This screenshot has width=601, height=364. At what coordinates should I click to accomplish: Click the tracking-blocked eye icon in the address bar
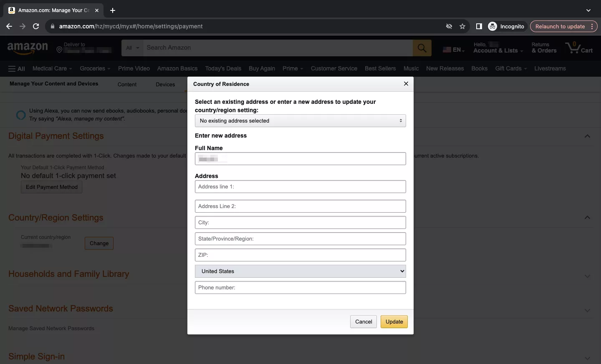(x=449, y=26)
